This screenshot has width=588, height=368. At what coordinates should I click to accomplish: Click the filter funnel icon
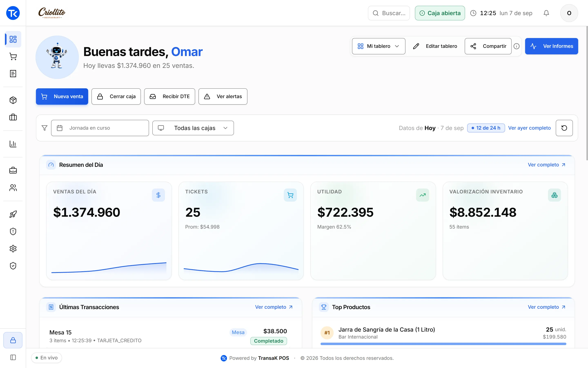pyautogui.click(x=45, y=128)
